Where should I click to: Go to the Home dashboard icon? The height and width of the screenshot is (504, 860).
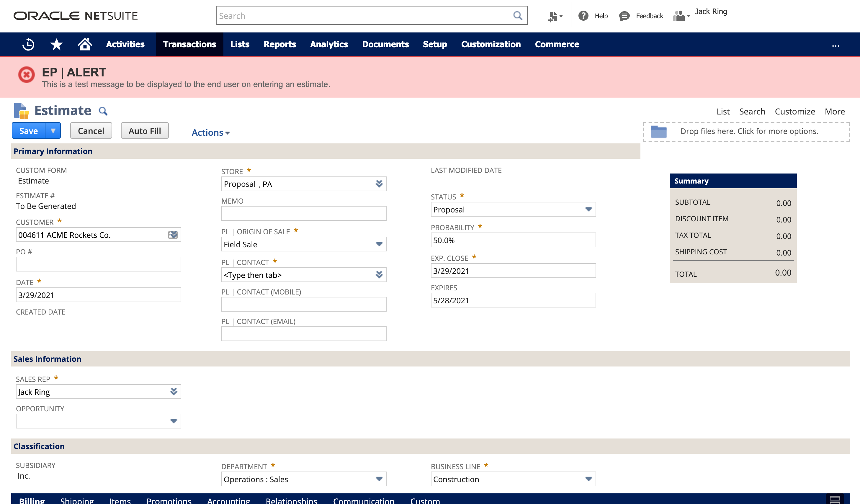[x=85, y=44]
